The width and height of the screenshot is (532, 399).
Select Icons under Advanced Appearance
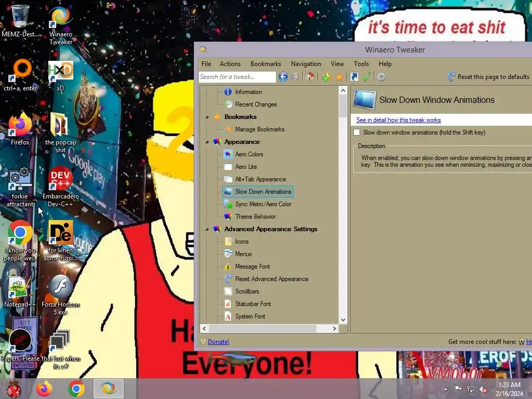point(242,242)
